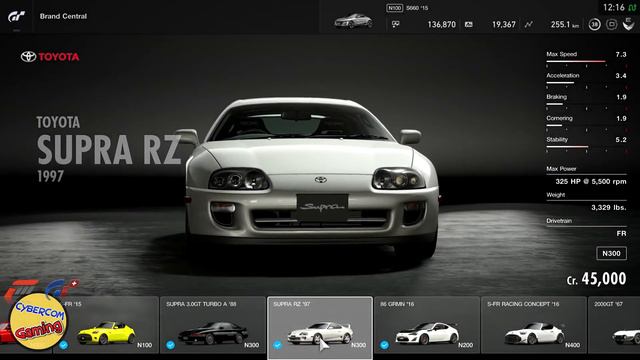Click the Stability rating bar
This screenshot has height=360, width=640.
click(x=586, y=147)
